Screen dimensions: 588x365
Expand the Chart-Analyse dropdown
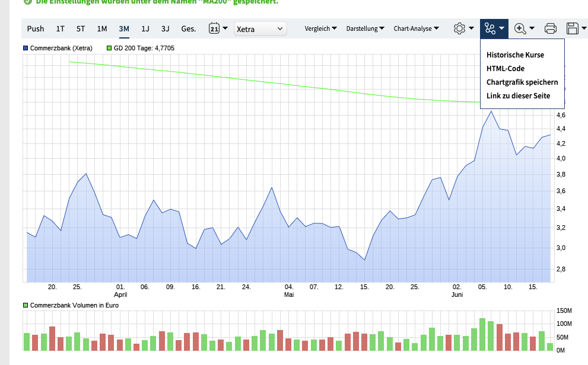pos(417,28)
